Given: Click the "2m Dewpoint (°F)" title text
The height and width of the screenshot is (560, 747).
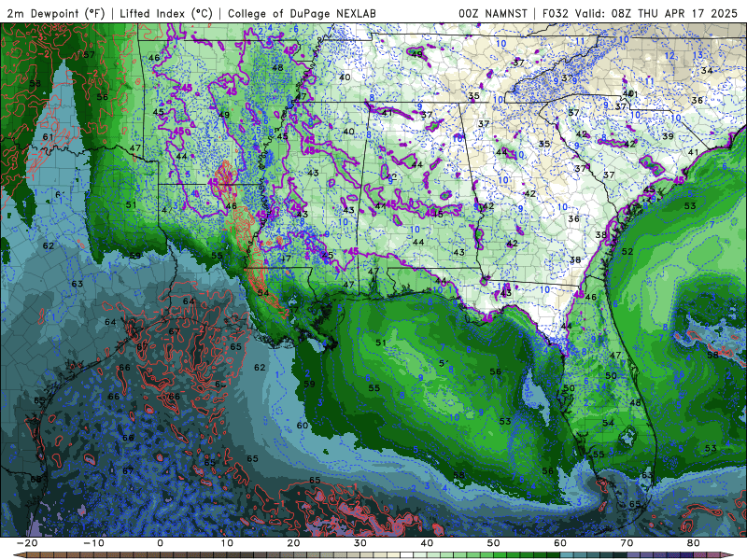Looking at the screenshot, I should coord(55,13).
